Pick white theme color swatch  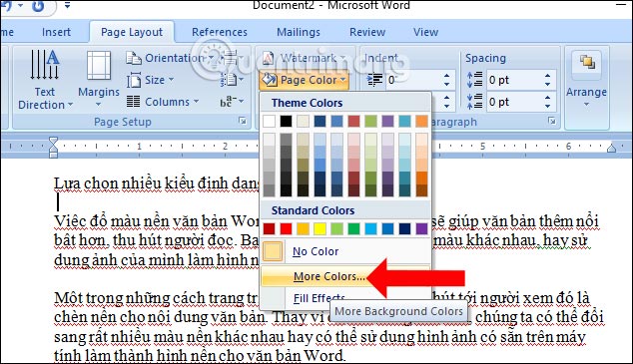[269, 121]
